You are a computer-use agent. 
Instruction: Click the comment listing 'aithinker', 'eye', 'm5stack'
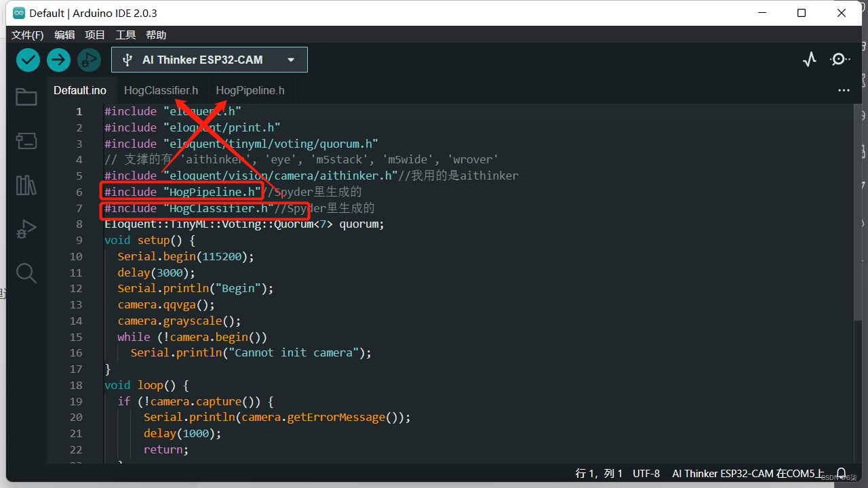(302, 159)
